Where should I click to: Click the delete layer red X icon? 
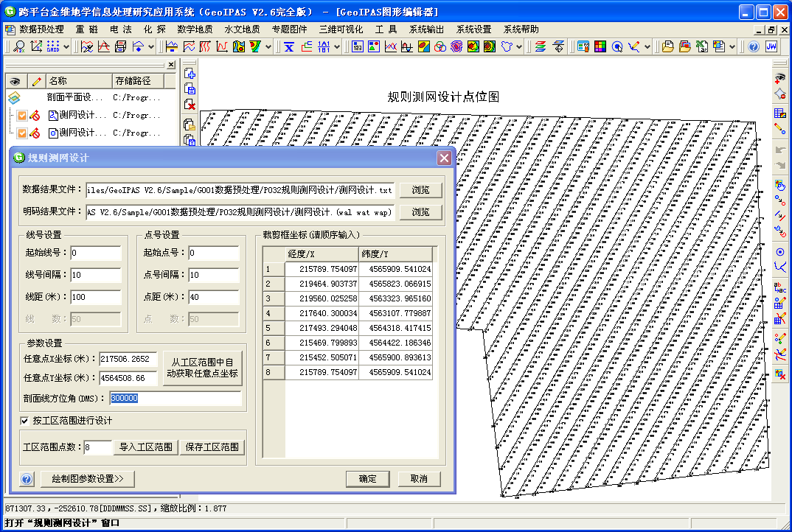190,105
